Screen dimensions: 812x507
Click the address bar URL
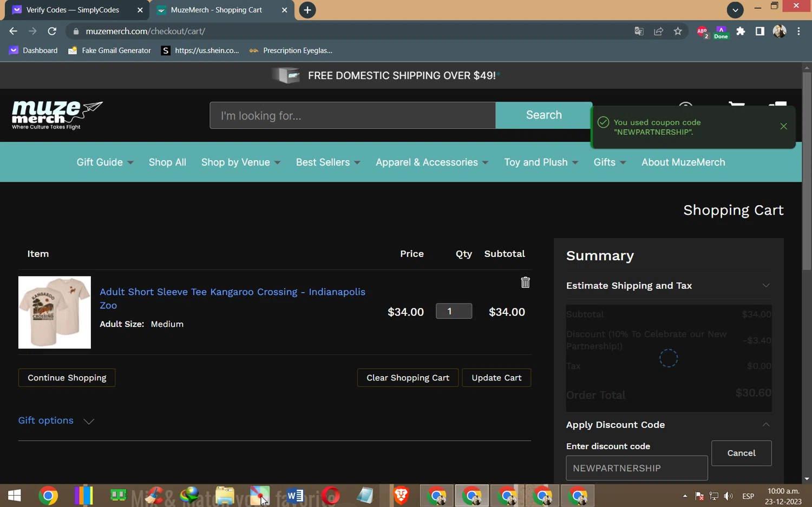pos(146,31)
